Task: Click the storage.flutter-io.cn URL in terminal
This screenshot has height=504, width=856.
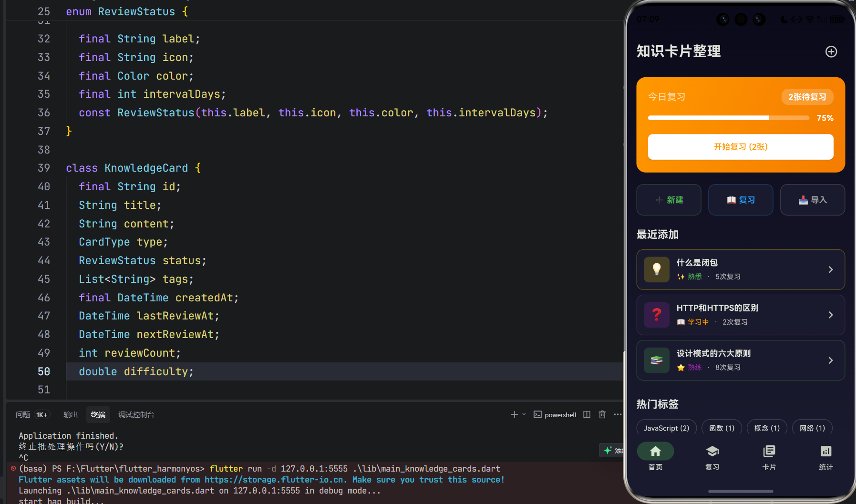Action: point(276,479)
